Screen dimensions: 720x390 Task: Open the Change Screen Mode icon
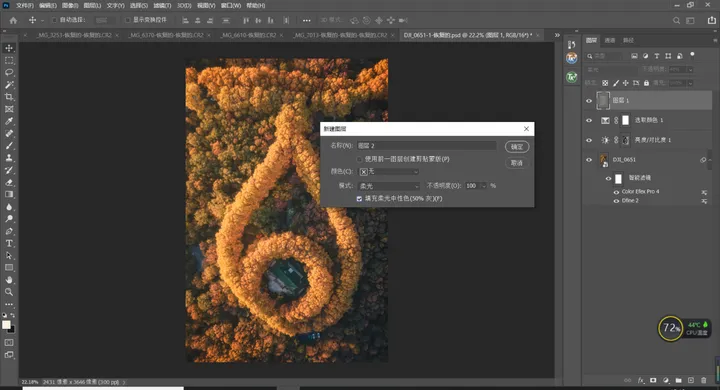pyautogui.click(x=9, y=355)
